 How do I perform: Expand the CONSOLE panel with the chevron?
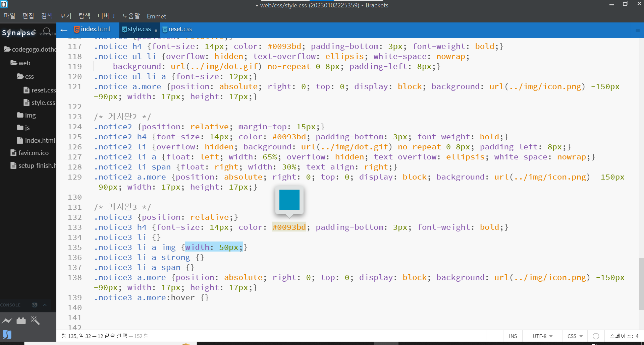pos(45,305)
